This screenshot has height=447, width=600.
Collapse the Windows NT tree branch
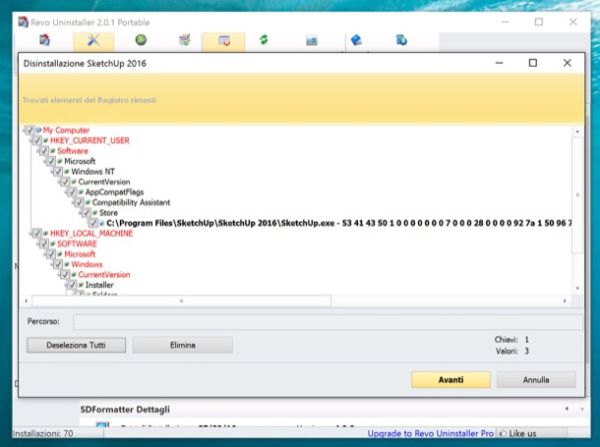pyautogui.click(x=52, y=171)
